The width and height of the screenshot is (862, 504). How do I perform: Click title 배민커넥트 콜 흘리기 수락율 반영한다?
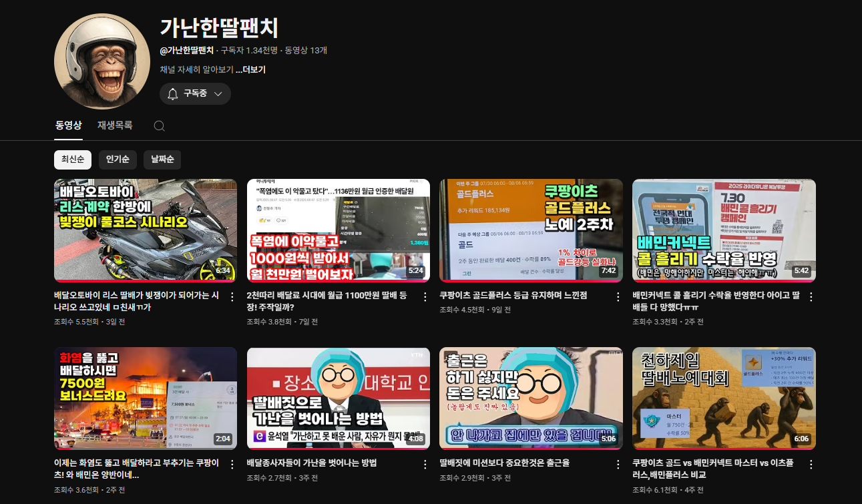[716, 300]
